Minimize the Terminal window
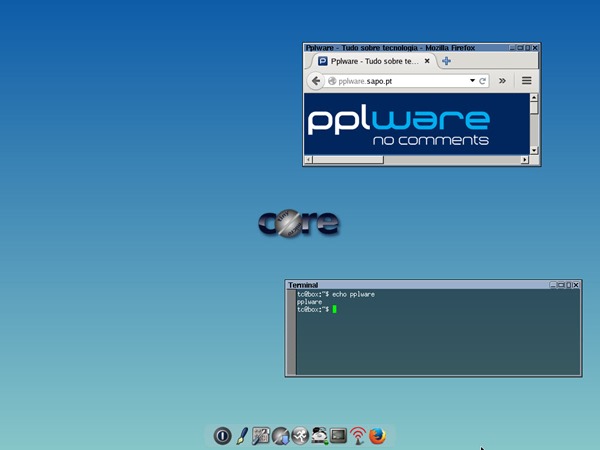Image resolution: width=600 pixels, height=450 pixels. (x=553, y=285)
